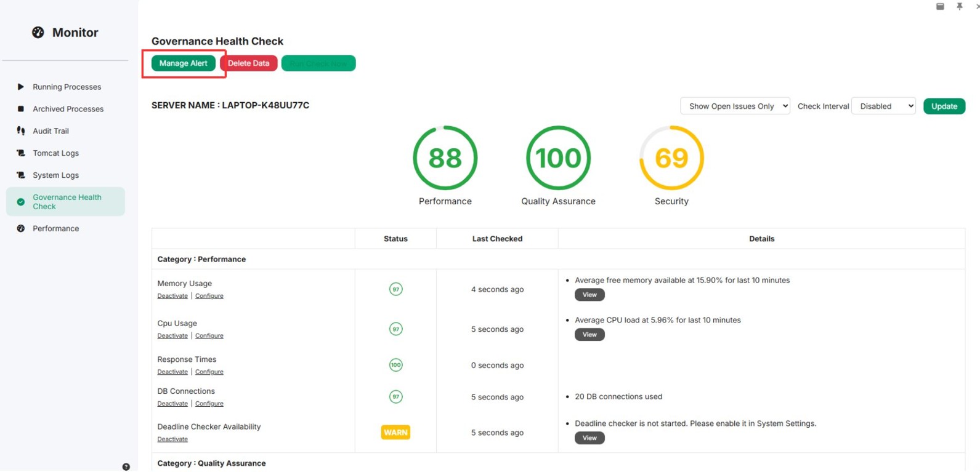Image resolution: width=980 pixels, height=472 pixels.
Task: Click the Audit Trail footprints icon
Action: pos(21,131)
